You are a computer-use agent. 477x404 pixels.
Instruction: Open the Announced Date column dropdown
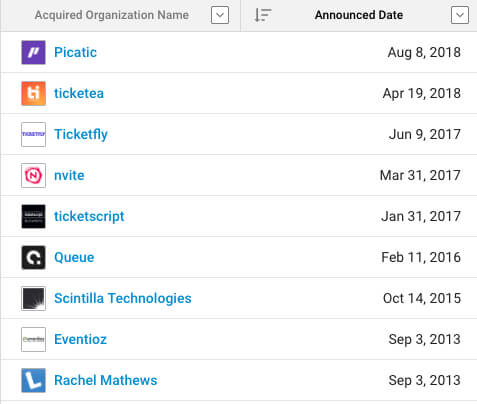460,15
